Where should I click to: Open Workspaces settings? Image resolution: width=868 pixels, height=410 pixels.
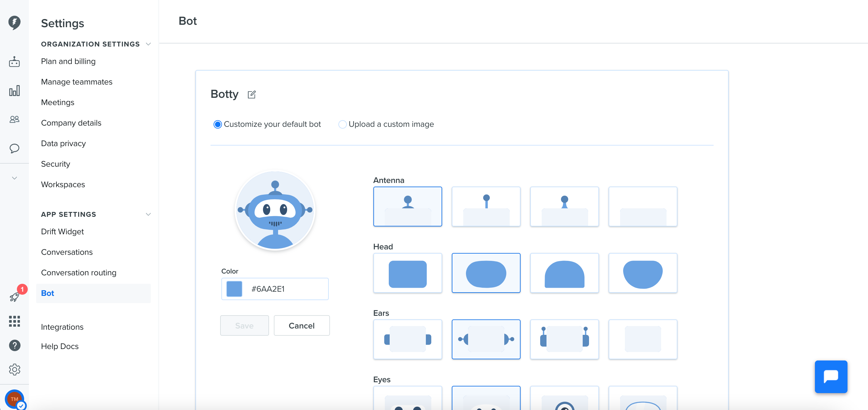(63, 184)
